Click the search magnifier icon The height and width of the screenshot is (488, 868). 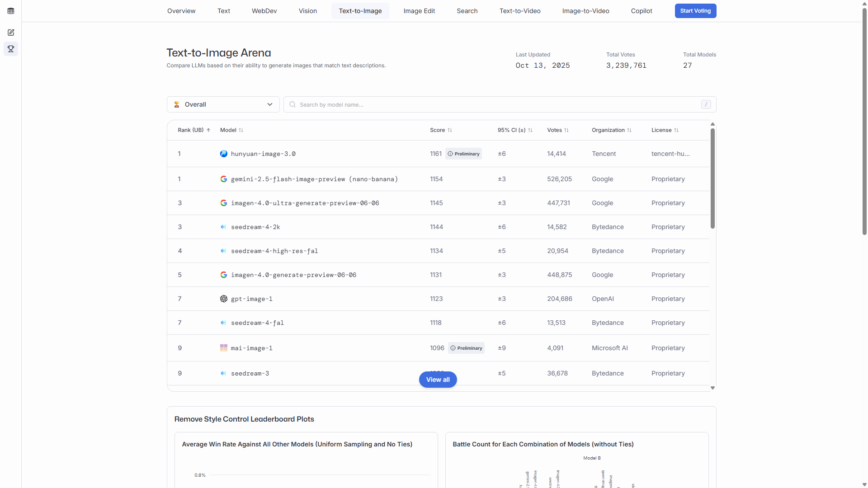[292, 104]
